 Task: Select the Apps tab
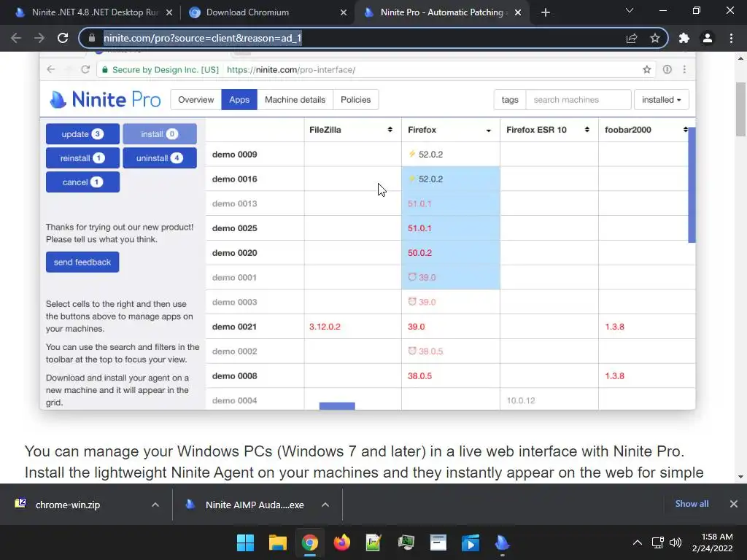(239, 99)
